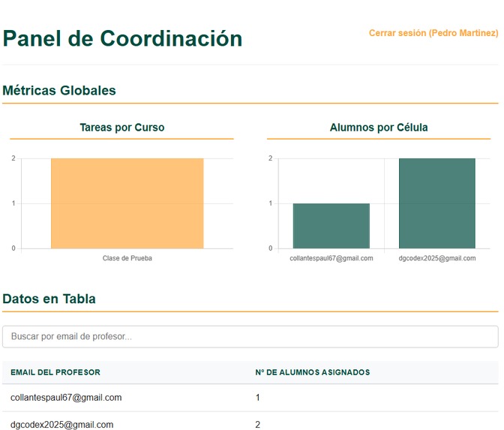Click the dgcodex2025@gmail.com chart axis label
The height and width of the screenshot is (430, 504).
pyautogui.click(x=437, y=258)
